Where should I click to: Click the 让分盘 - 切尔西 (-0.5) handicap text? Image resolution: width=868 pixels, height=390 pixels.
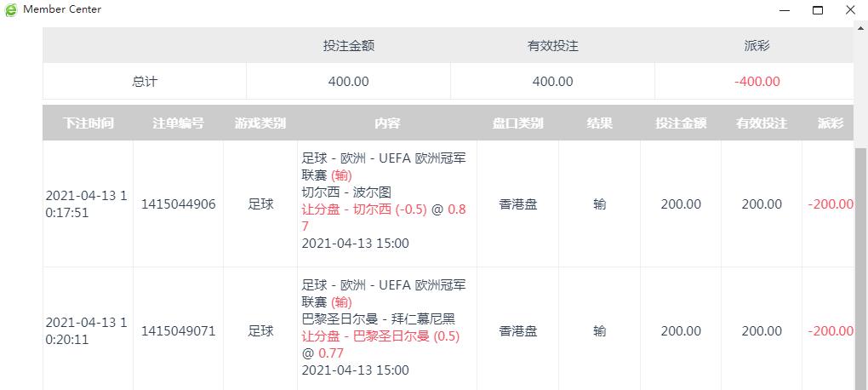(x=364, y=209)
